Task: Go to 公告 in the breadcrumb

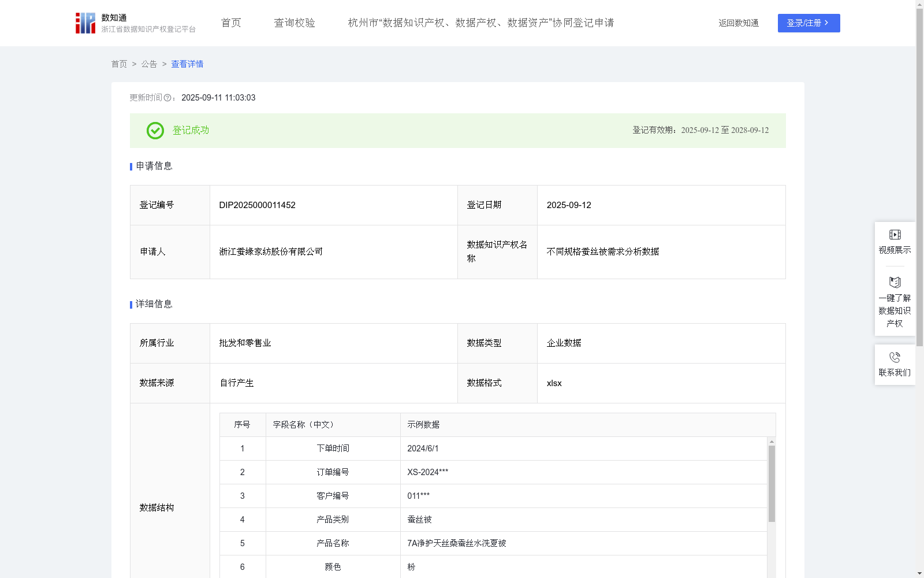Action: click(x=149, y=64)
